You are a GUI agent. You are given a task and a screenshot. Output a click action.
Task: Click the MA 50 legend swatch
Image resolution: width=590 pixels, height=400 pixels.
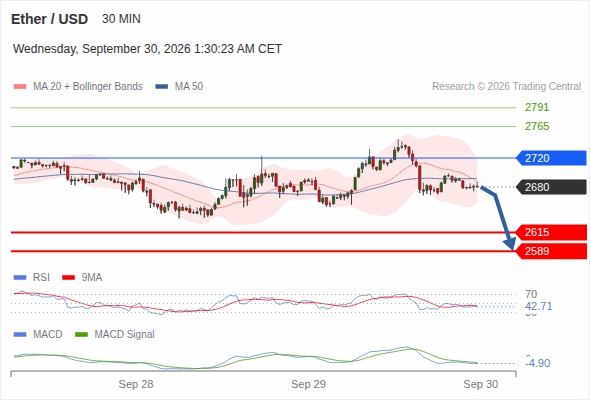pyautogui.click(x=162, y=87)
